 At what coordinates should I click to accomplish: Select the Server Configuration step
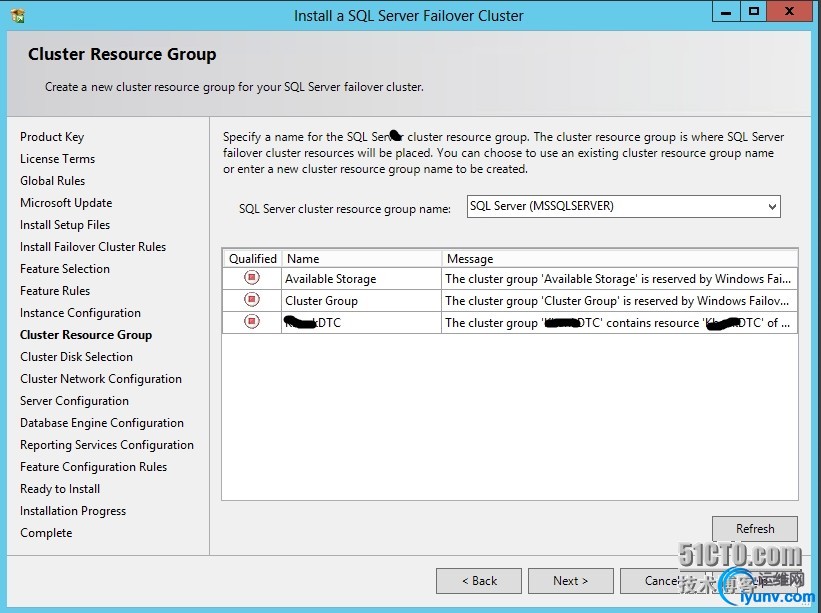point(74,401)
